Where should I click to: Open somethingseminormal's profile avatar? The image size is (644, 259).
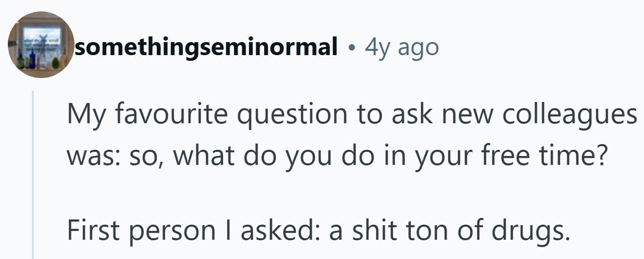click(41, 45)
